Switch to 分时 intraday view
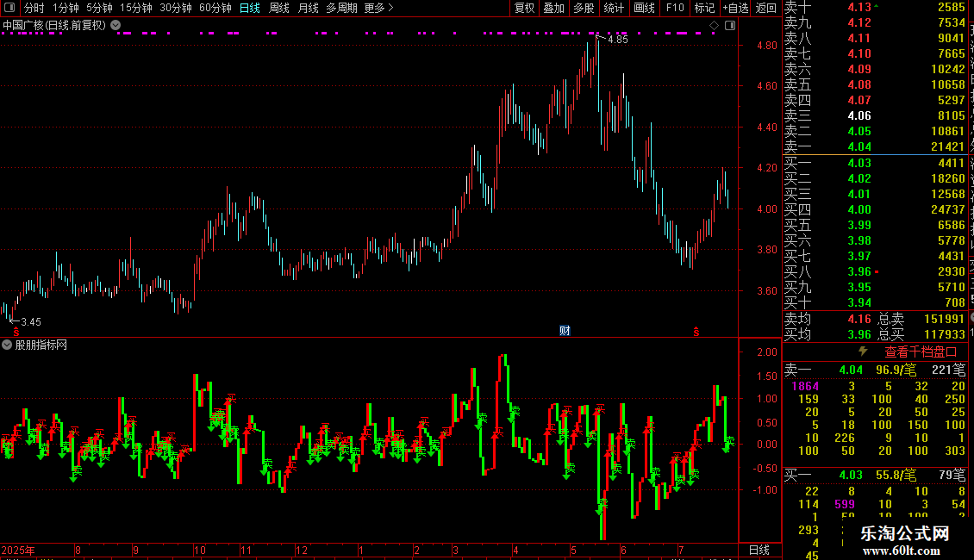This screenshot has height=560, width=974. click(x=34, y=8)
